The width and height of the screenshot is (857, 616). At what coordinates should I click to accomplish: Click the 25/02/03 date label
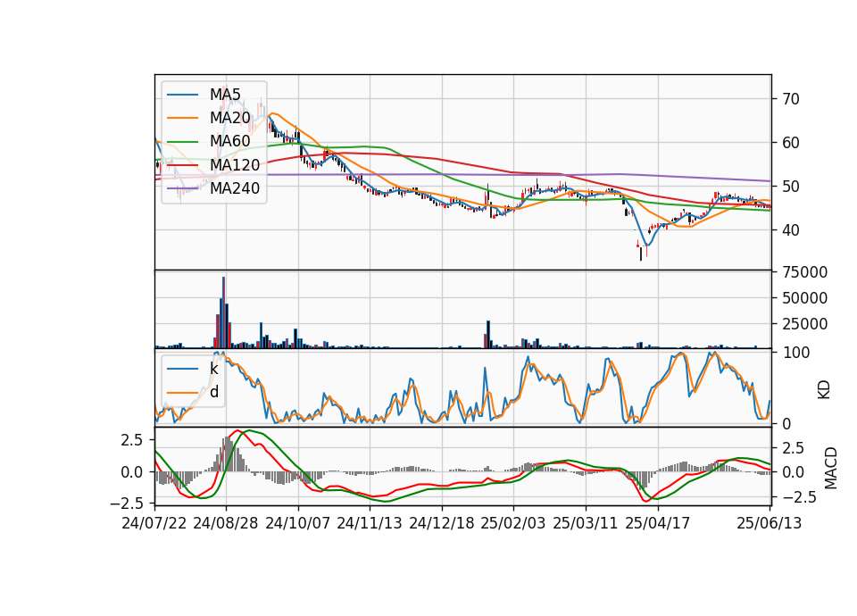coord(513,523)
